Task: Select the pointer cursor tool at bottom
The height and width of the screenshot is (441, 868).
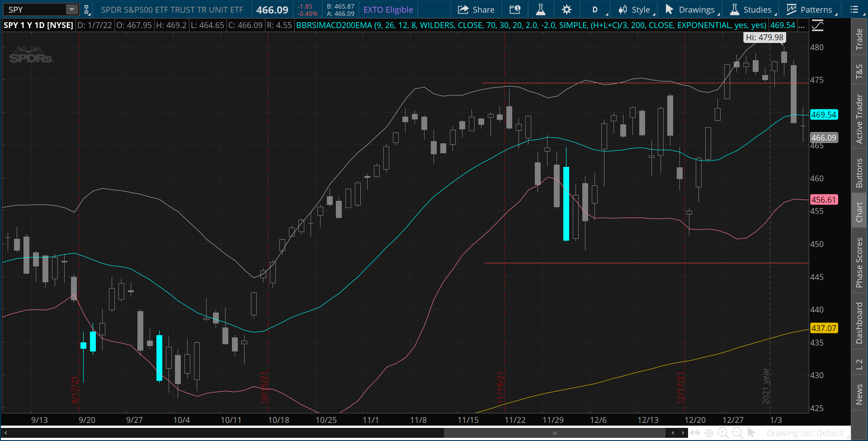Action: 751,433
